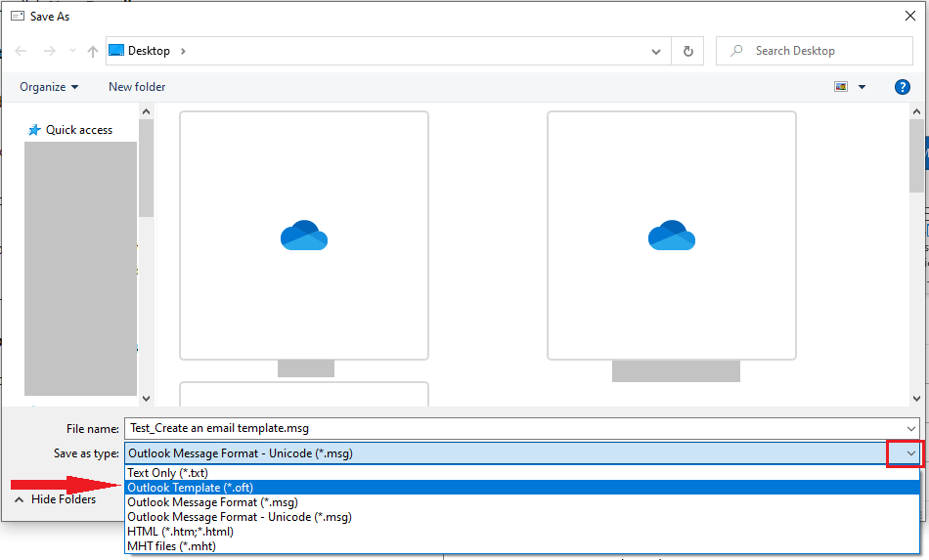Go up one folder level
This screenshot has height=560, width=929.
[93, 51]
